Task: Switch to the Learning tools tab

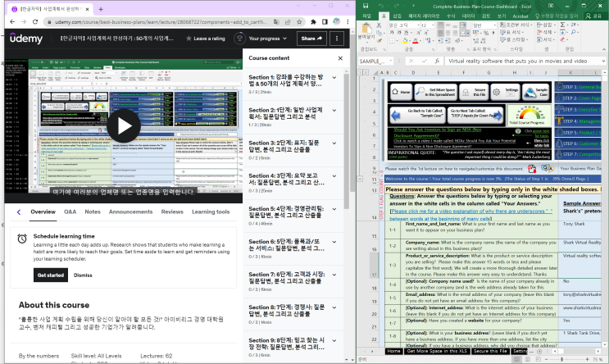Action: (x=211, y=212)
